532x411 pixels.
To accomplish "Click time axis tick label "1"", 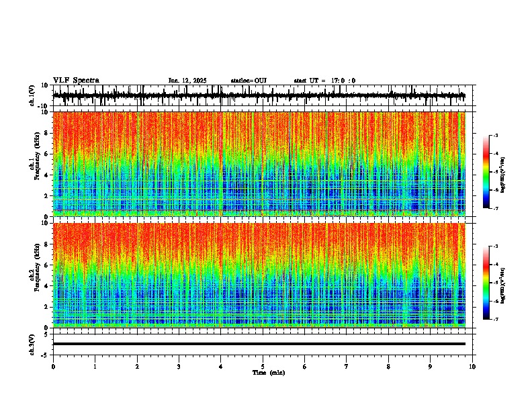I will click(95, 367).
